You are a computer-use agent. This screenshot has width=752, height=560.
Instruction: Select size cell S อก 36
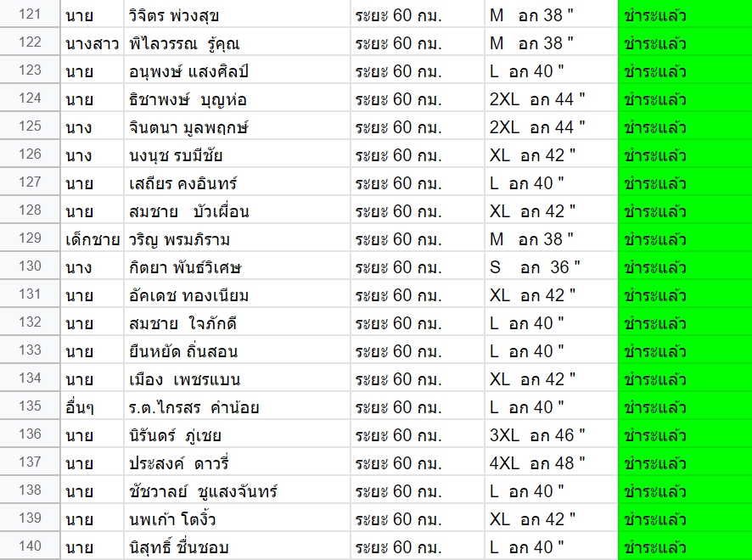(x=551, y=266)
